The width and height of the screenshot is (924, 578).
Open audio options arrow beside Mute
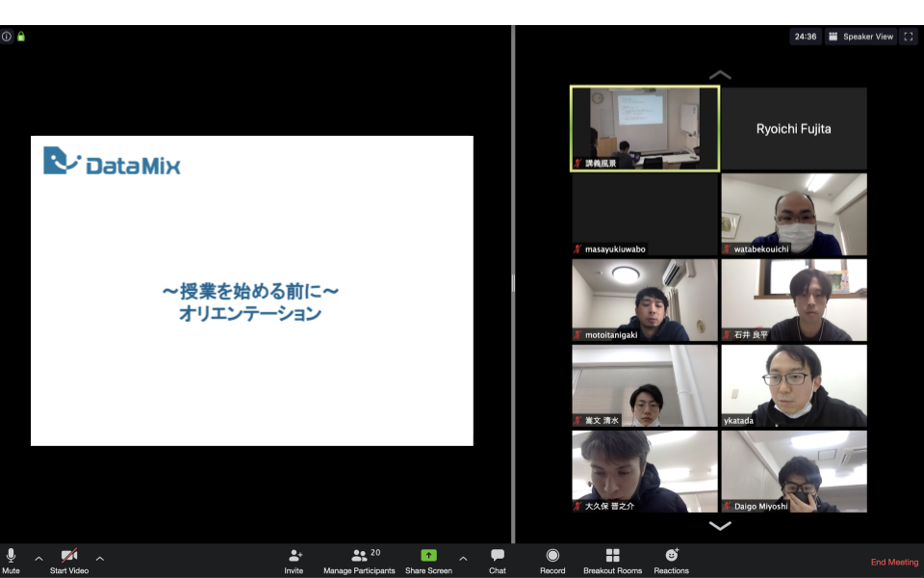pyautogui.click(x=38, y=559)
